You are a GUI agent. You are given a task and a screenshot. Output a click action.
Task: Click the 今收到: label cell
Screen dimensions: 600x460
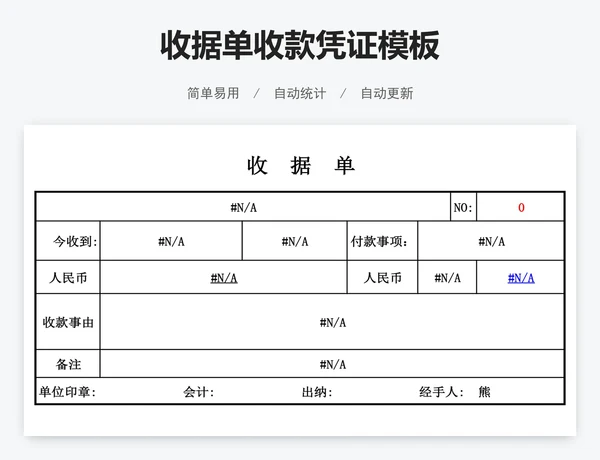[68, 241]
